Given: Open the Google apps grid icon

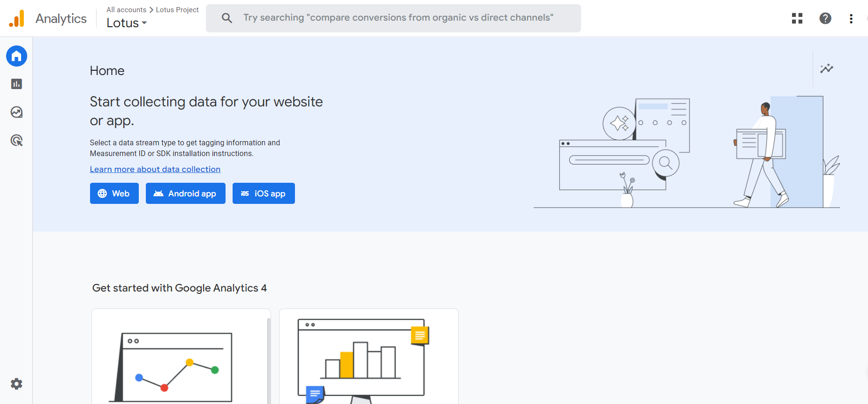Looking at the screenshot, I should (x=797, y=18).
